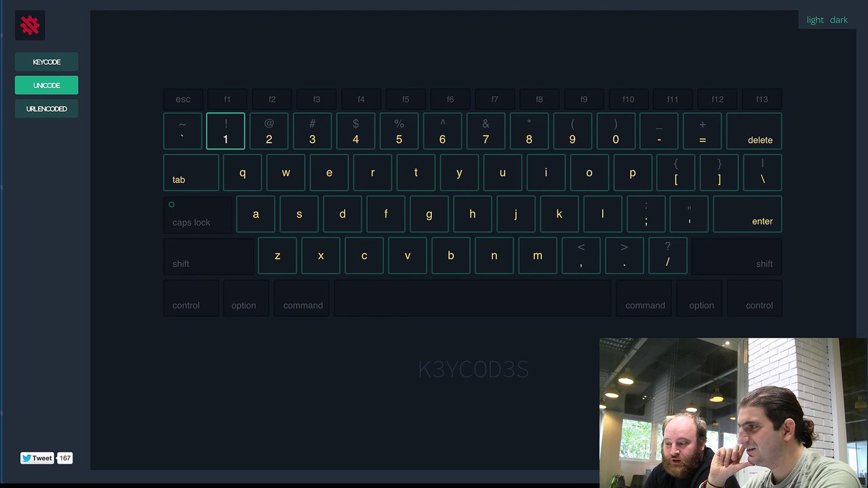
Task: Click the esc key
Action: tap(183, 99)
